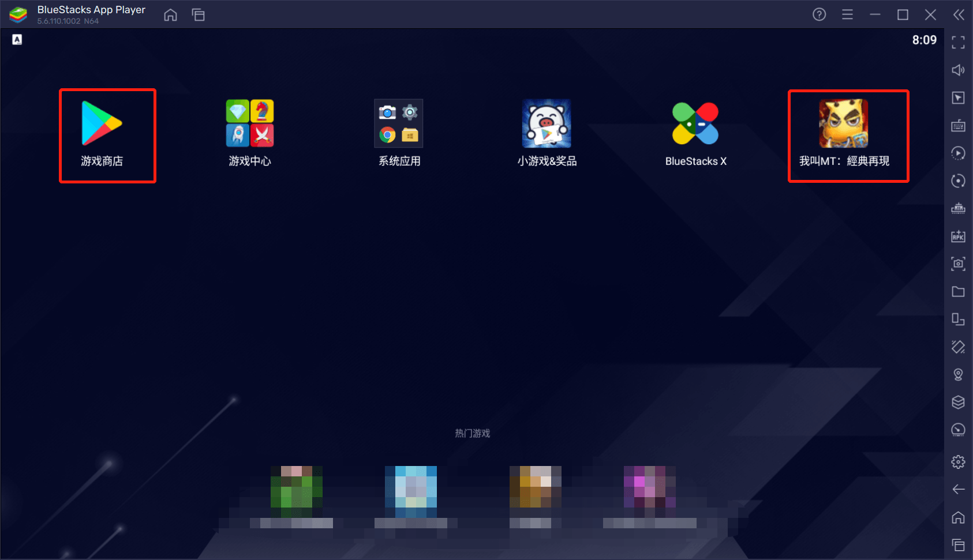Click the keyboard indicator A icon
Image resolution: width=973 pixels, height=560 pixels.
pos(17,39)
